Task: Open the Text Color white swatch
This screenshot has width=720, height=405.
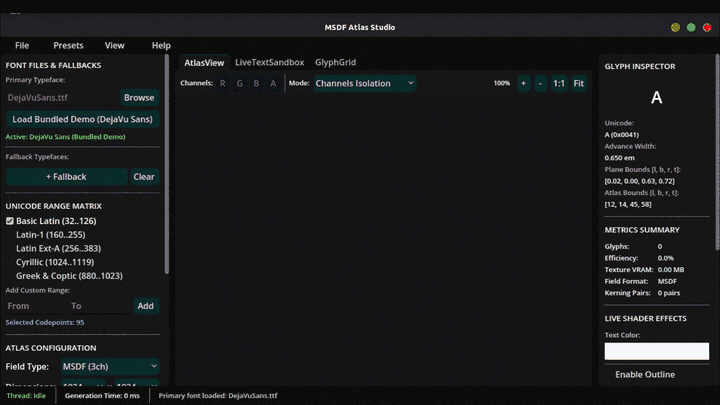Action: [656, 351]
